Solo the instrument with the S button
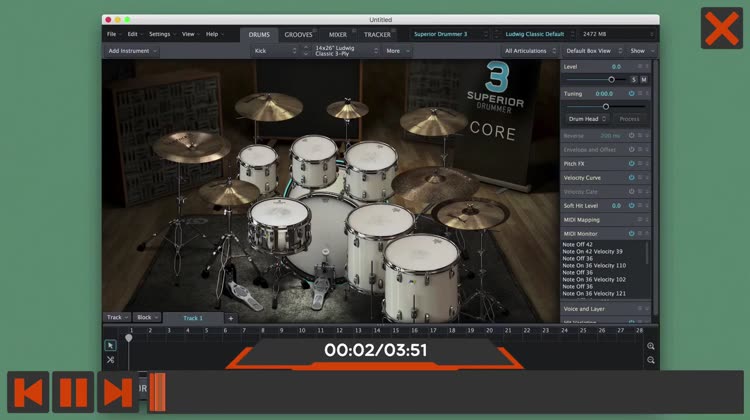 pyautogui.click(x=634, y=80)
